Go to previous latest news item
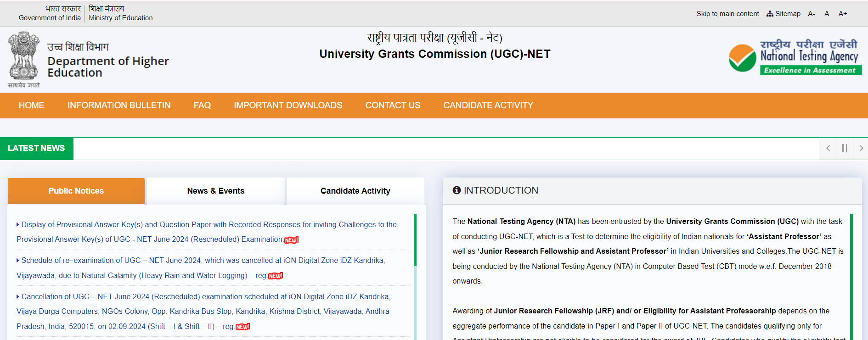 coord(828,148)
